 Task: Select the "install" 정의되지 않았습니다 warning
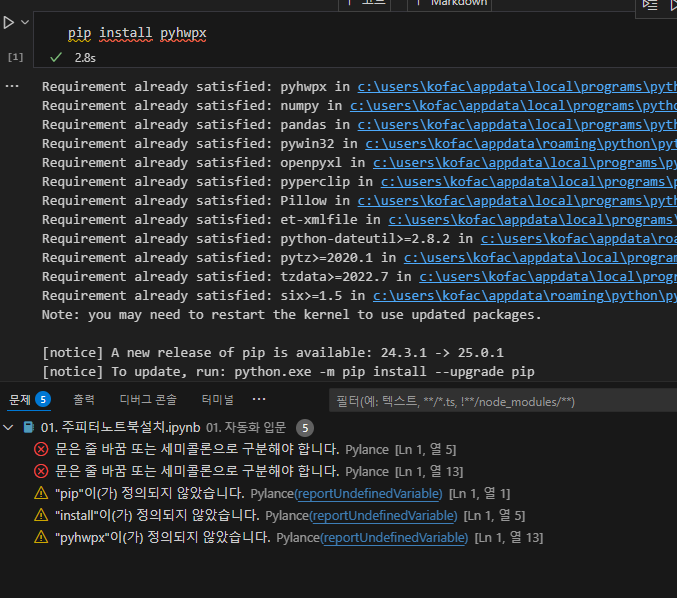point(157,516)
